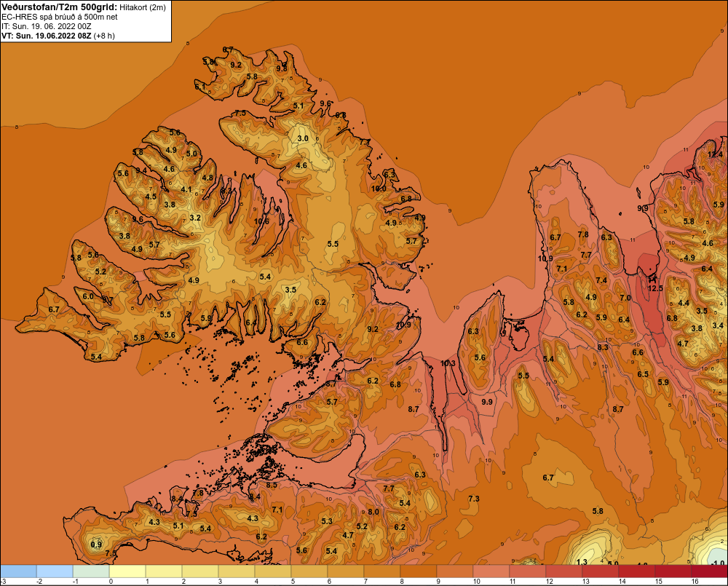This screenshot has height=586, width=728.
Task: Click the temperature value '3.4' near right edge
Action: coord(718,325)
